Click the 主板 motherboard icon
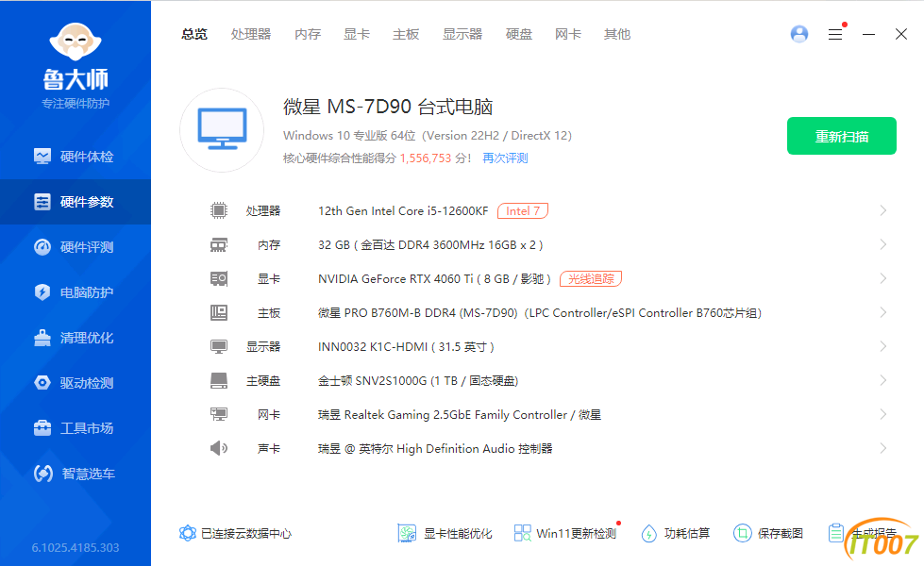The image size is (924, 566). [x=219, y=313]
